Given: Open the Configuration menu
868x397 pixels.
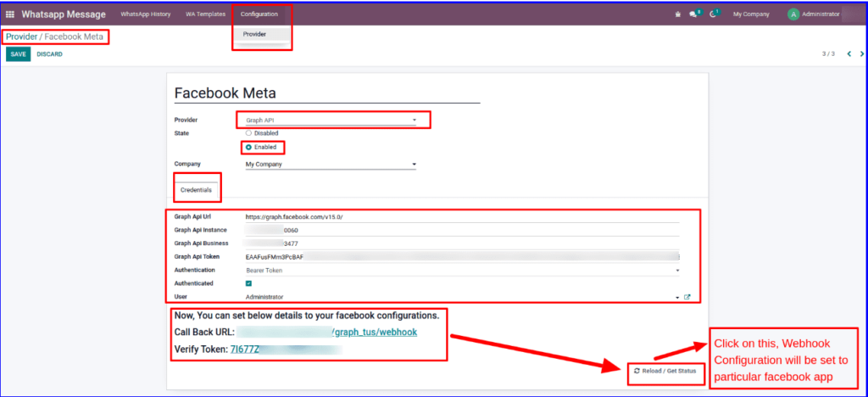Looking at the screenshot, I should (259, 14).
